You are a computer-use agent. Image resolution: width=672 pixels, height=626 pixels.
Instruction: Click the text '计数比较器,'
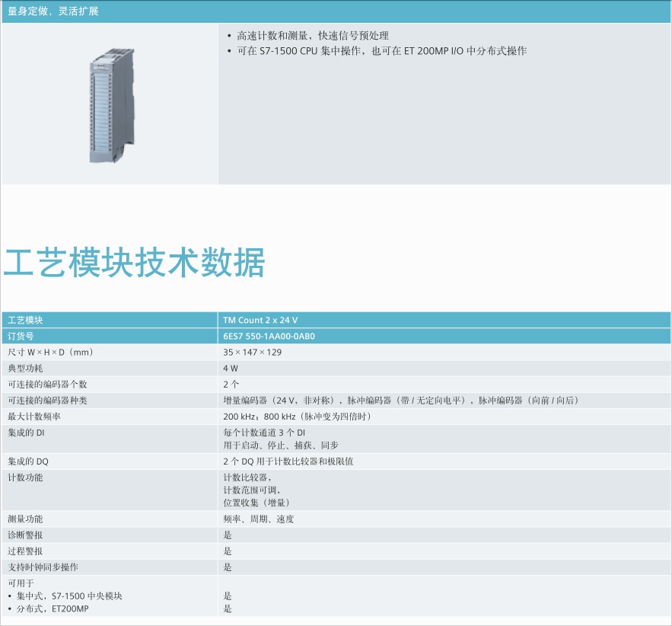247,477
